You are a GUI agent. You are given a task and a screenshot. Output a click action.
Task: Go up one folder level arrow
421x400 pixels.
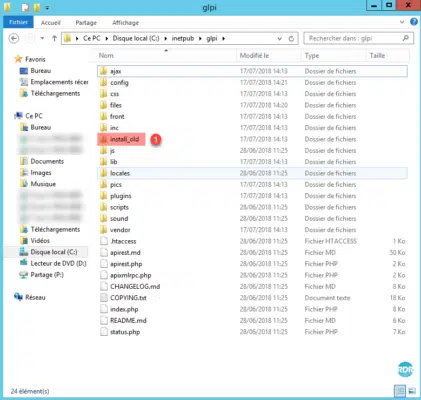click(x=54, y=39)
